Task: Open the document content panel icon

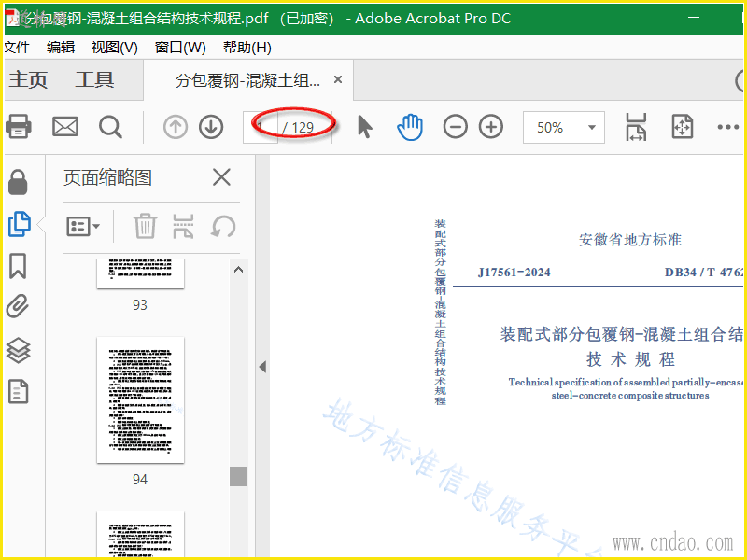Action: (18, 392)
